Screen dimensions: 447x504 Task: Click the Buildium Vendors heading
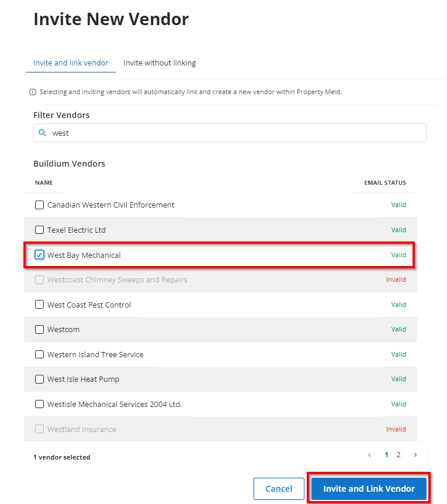click(70, 164)
